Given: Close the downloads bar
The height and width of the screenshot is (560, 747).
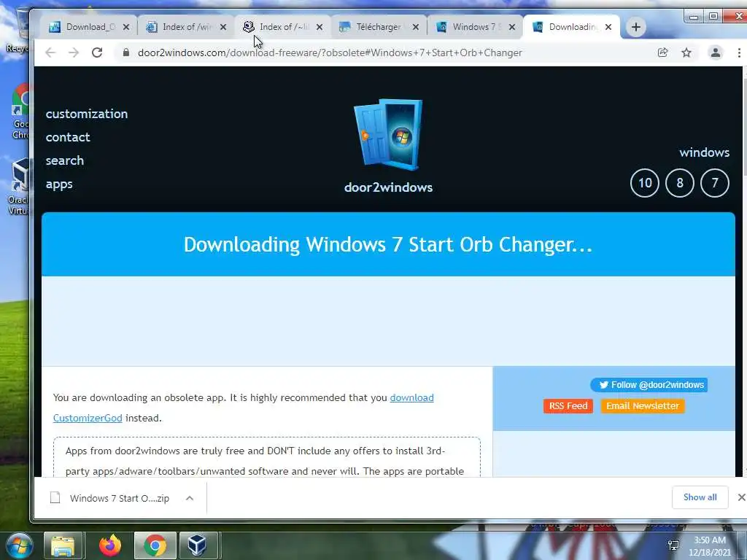Looking at the screenshot, I should coord(741,497).
